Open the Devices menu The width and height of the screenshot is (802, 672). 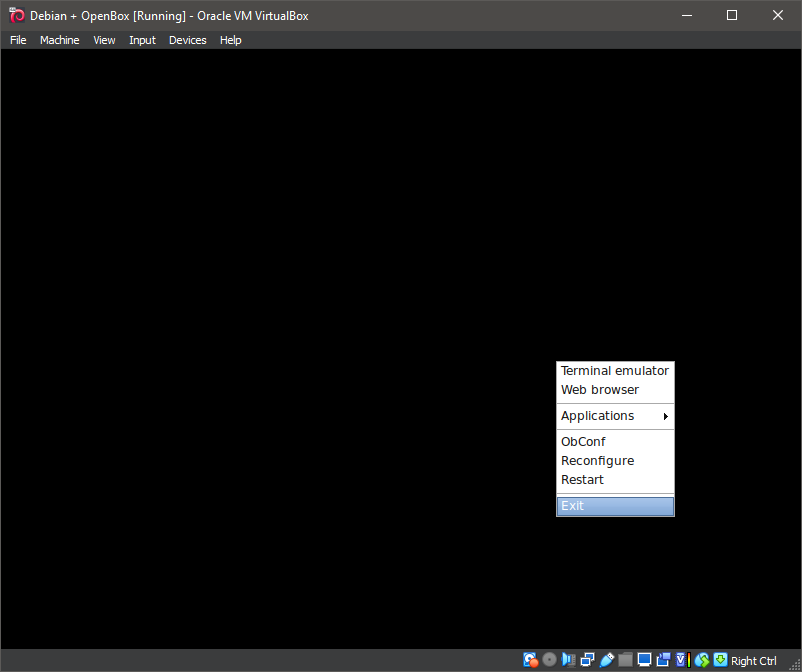click(187, 40)
